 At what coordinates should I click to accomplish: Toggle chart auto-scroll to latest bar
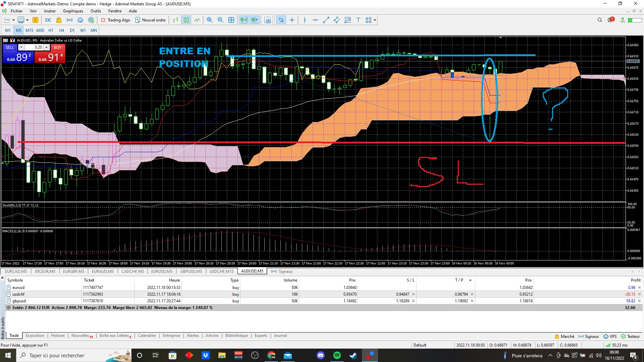coord(244,20)
